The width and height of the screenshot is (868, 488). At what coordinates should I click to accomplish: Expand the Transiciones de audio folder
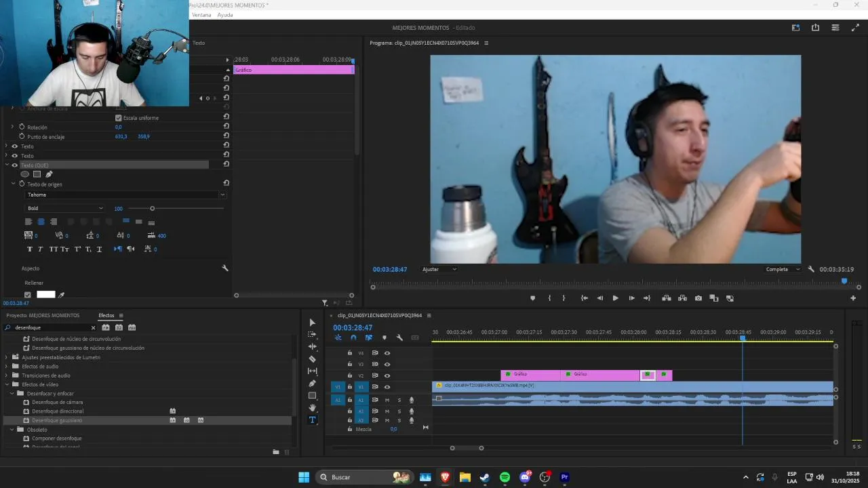click(x=7, y=375)
